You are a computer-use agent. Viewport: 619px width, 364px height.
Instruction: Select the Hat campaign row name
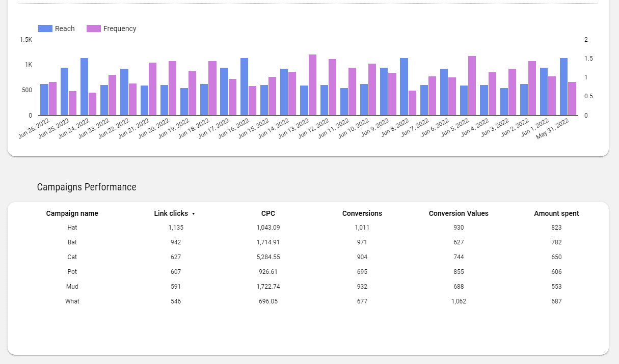[72, 228]
